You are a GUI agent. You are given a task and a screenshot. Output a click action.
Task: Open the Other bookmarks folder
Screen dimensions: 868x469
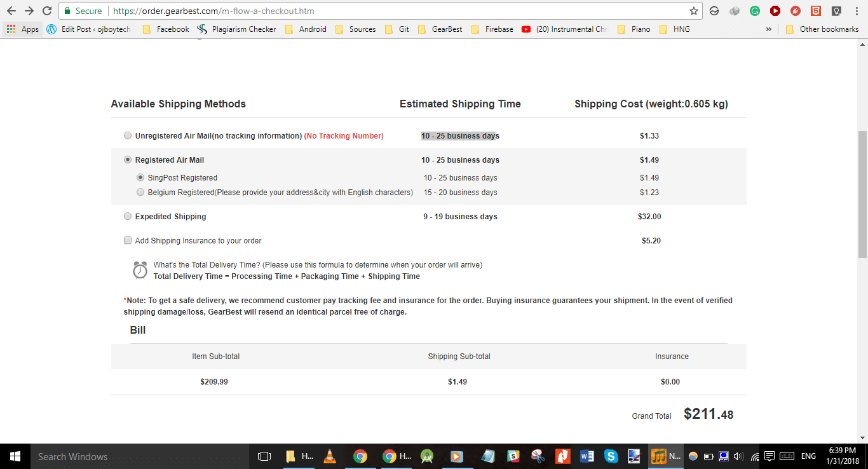tap(822, 29)
